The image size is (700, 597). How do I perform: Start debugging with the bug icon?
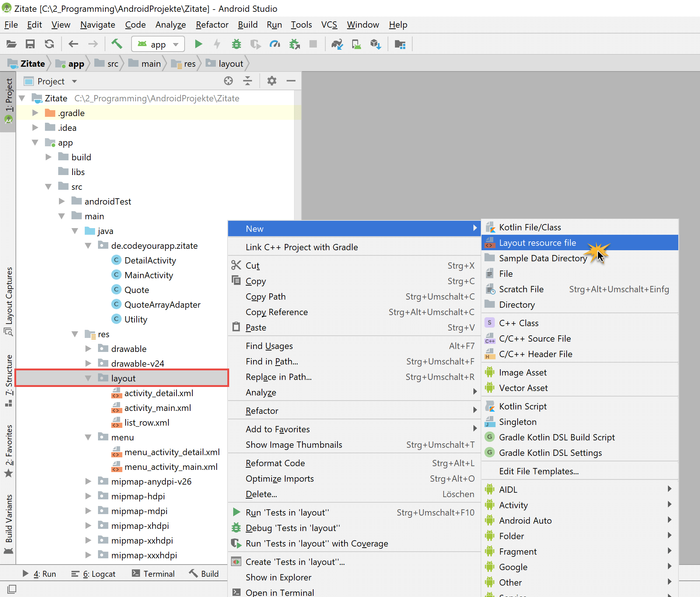[237, 44]
